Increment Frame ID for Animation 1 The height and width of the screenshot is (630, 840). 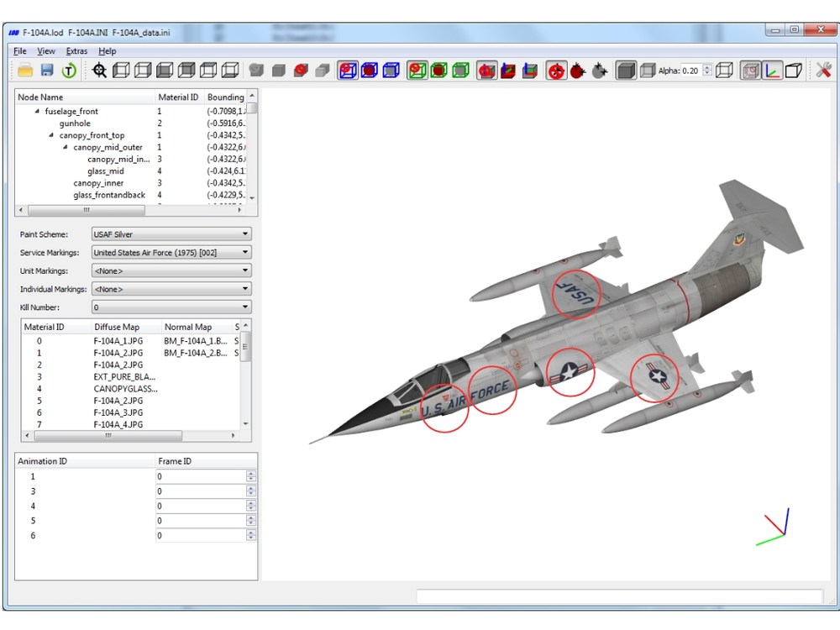(251, 474)
